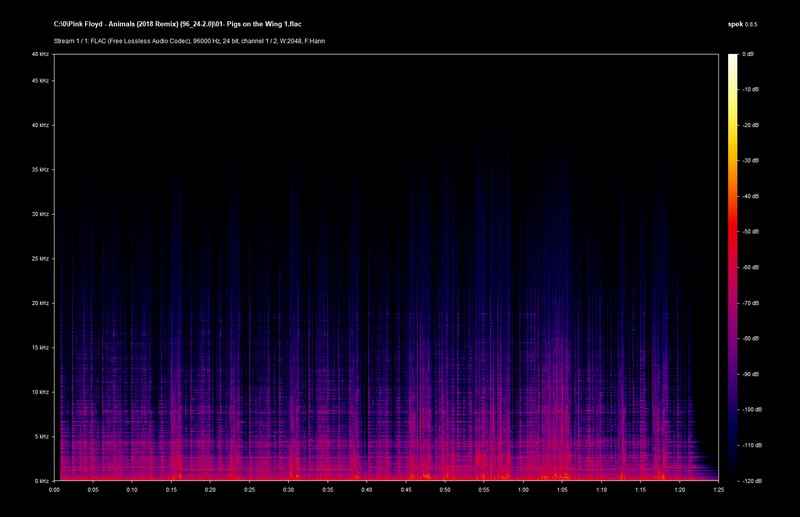Click the 1:25 end time label
800x517 pixels.
pyautogui.click(x=718, y=490)
